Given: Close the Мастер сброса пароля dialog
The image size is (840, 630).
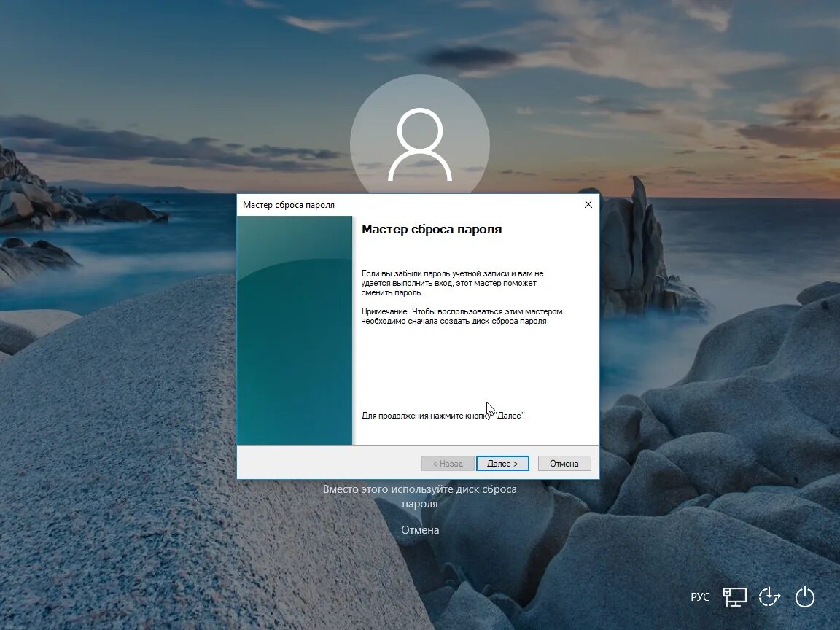Looking at the screenshot, I should [588, 204].
